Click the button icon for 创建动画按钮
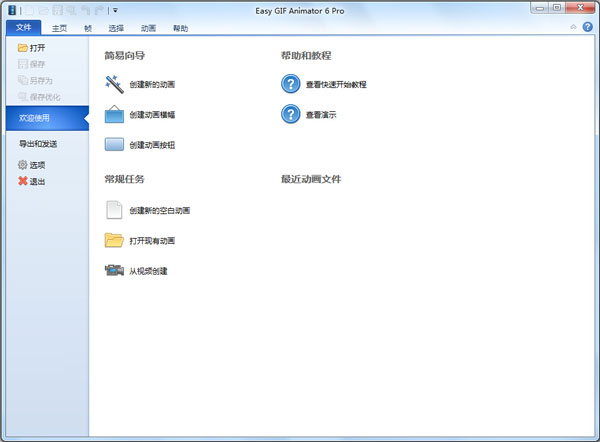Viewport: 600px width, 442px height. point(114,145)
